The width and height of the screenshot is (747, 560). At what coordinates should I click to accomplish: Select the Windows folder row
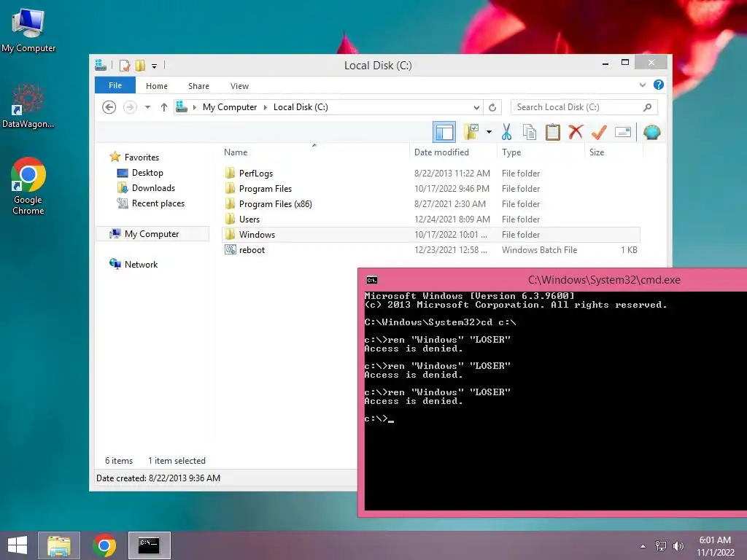click(430, 234)
